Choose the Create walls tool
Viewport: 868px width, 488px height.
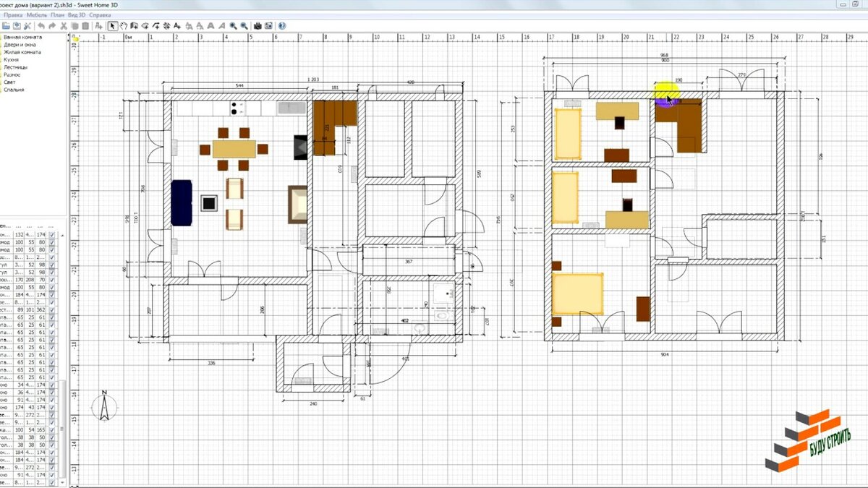pyautogui.click(x=135, y=26)
